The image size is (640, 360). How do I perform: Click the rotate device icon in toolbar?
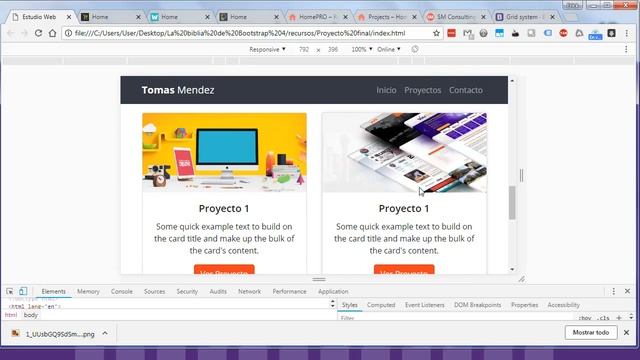[x=415, y=49]
